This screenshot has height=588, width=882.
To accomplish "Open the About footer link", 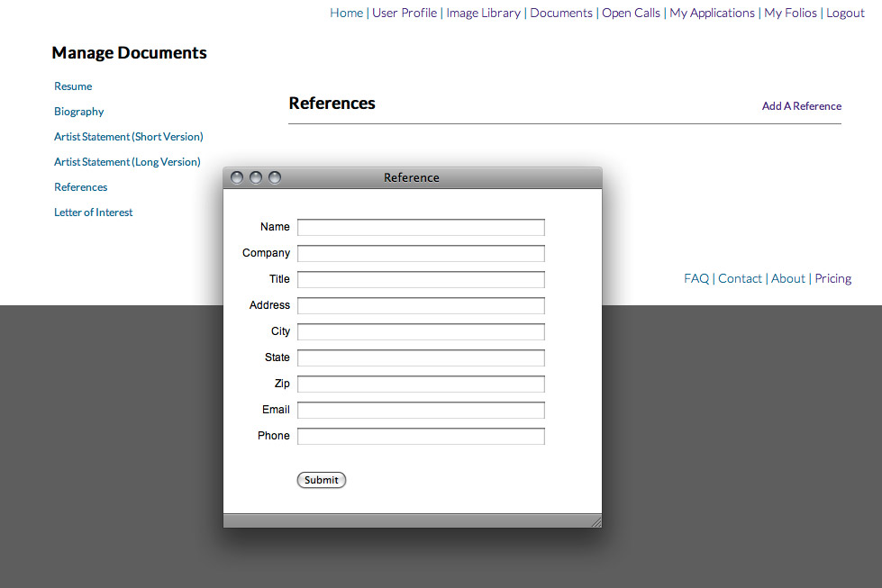I will tap(788, 279).
